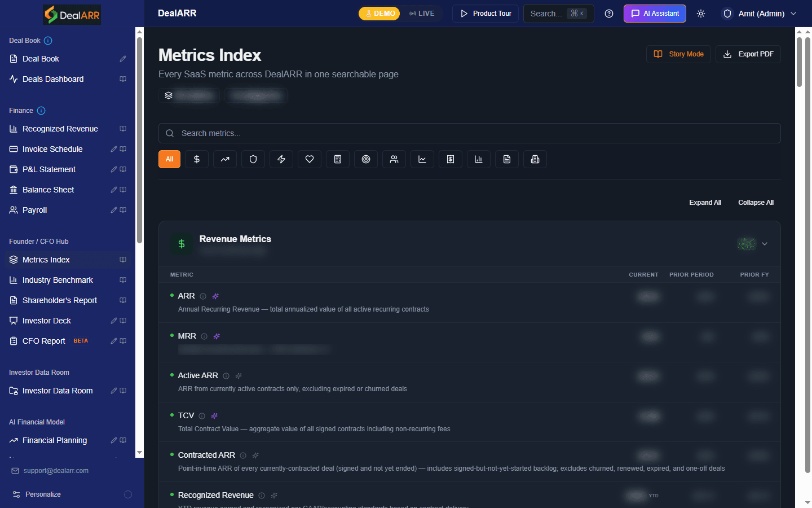Open P&L Statement in the sidebar
The image size is (812, 508).
point(49,169)
